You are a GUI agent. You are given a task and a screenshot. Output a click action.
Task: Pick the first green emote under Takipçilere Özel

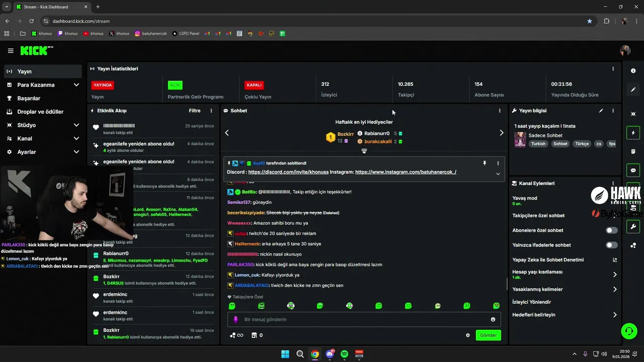click(x=232, y=306)
